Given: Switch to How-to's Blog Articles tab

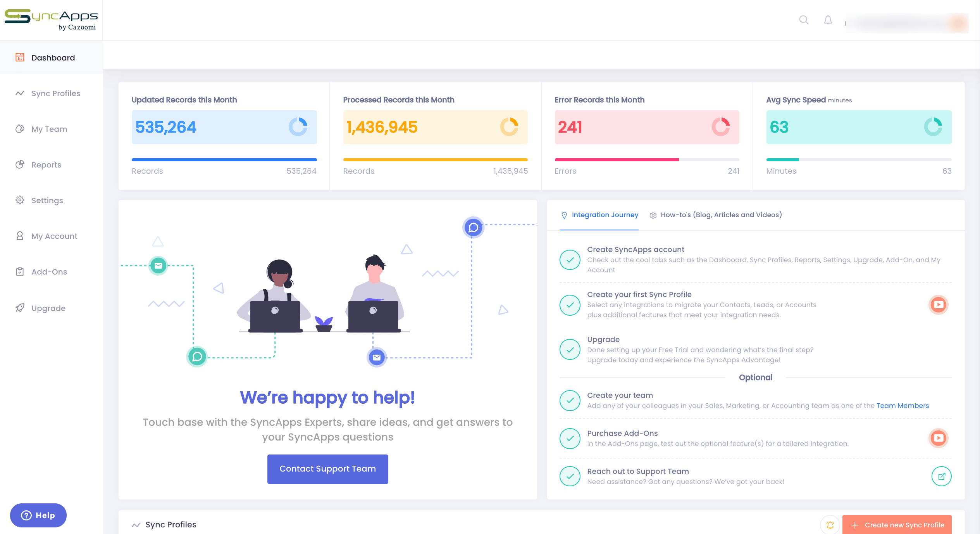Looking at the screenshot, I should [721, 214].
